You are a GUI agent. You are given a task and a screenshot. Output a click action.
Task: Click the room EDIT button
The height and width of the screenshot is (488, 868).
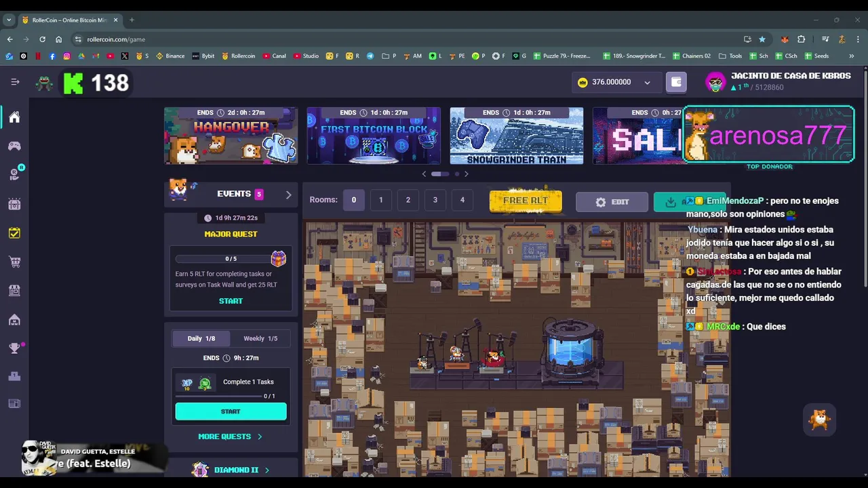[x=612, y=202]
